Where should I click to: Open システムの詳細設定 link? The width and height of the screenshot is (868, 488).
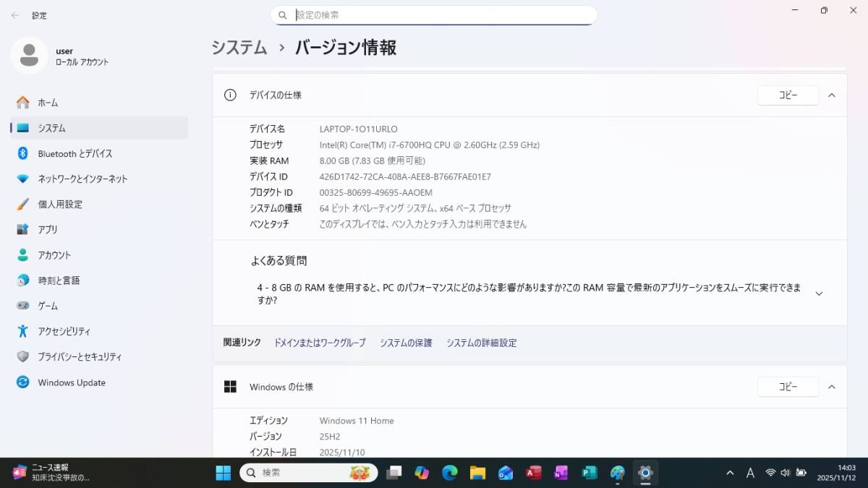click(x=482, y=343)
